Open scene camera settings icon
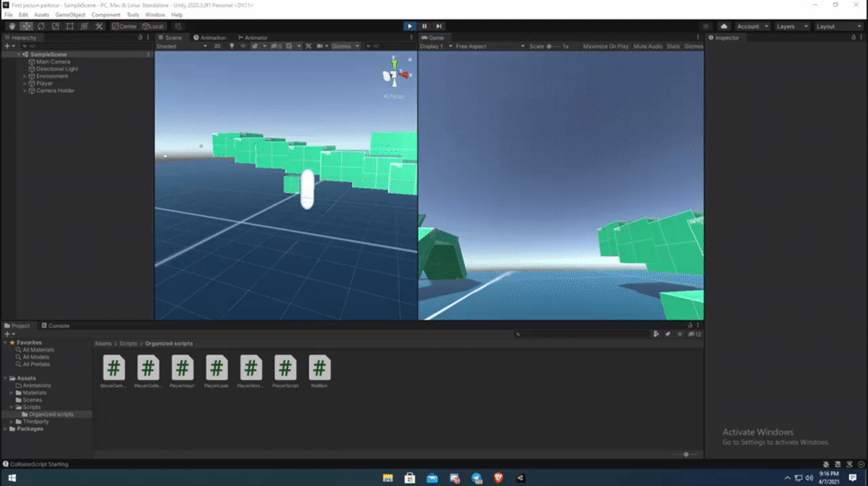Image resolution: width=868 pixels, height=486 pixels. coord(320,47)
